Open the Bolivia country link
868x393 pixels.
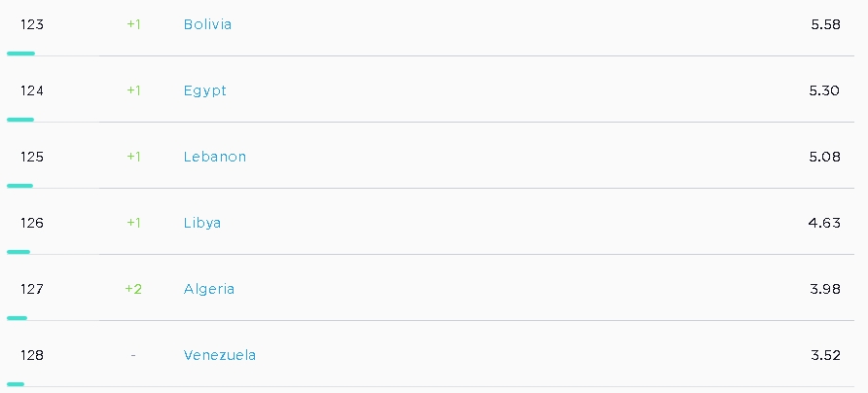[x=207, y=24]
